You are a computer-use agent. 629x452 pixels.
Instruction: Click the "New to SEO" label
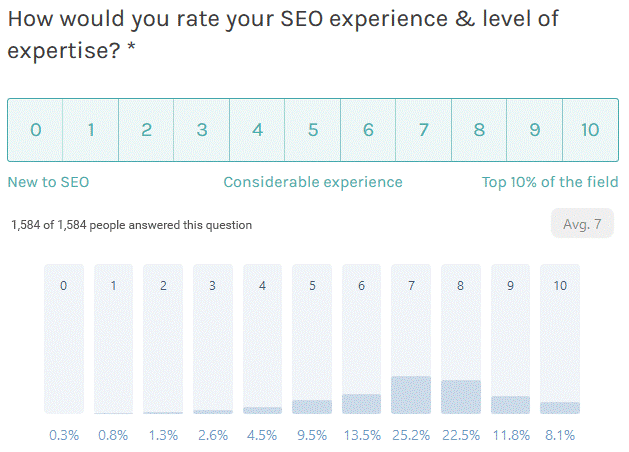(48, 182)
